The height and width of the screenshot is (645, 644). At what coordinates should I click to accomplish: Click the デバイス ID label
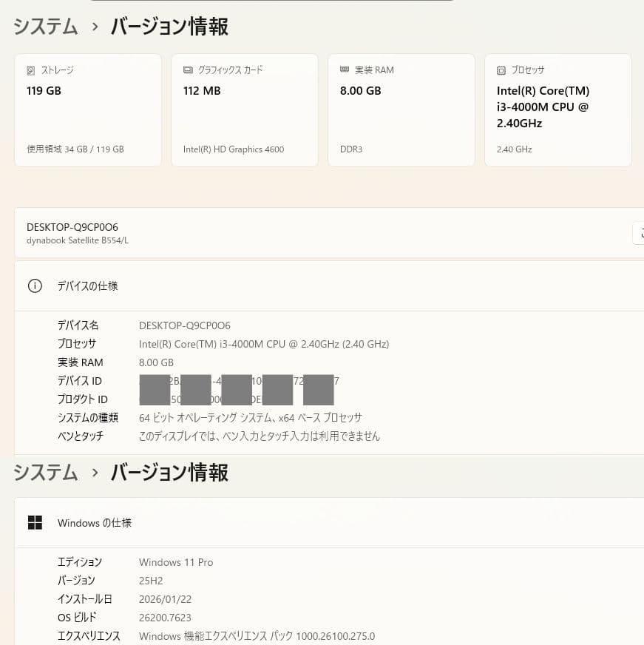pyautogui.click(x=80, y=381)
